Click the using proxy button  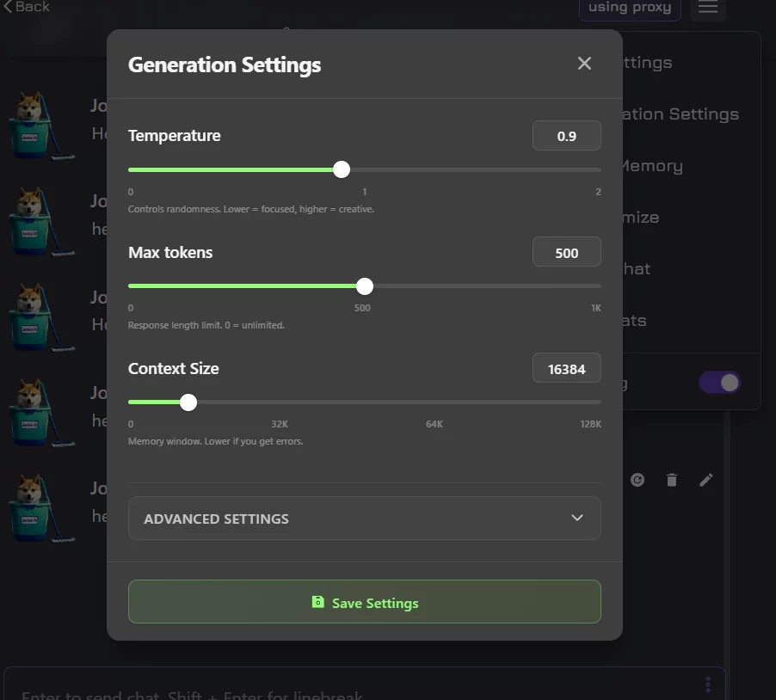(630, 8)
